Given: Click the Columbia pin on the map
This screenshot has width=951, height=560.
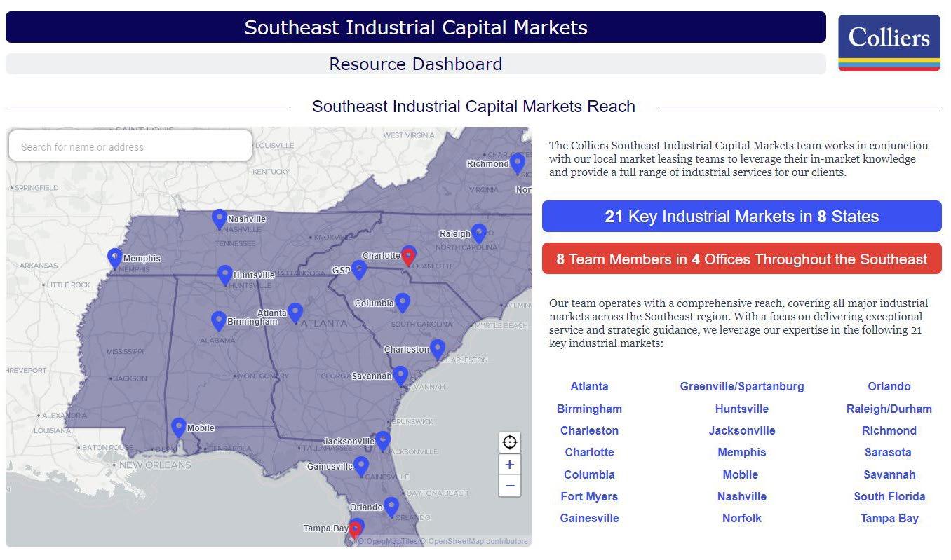Looking at the screenshot, I should pyautogui.click(x=402, y=303).
